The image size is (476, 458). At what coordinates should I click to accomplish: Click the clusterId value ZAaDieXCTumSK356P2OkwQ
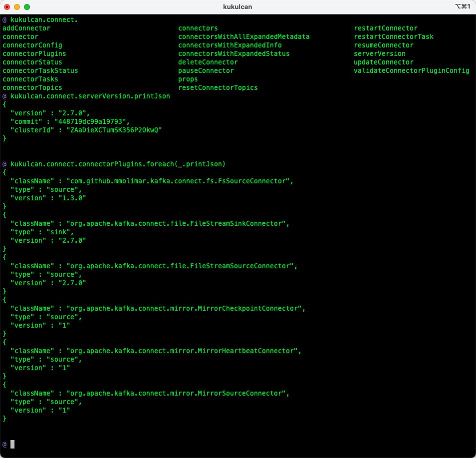114,130
